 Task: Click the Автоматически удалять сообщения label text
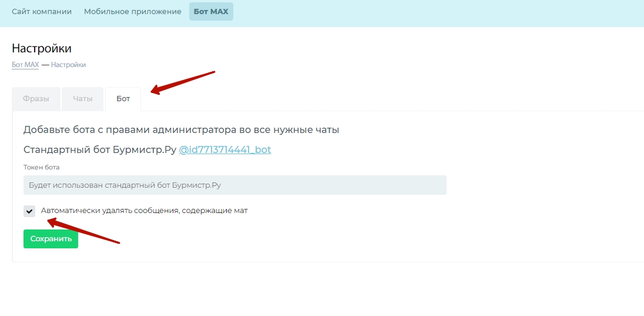(144, 211)
